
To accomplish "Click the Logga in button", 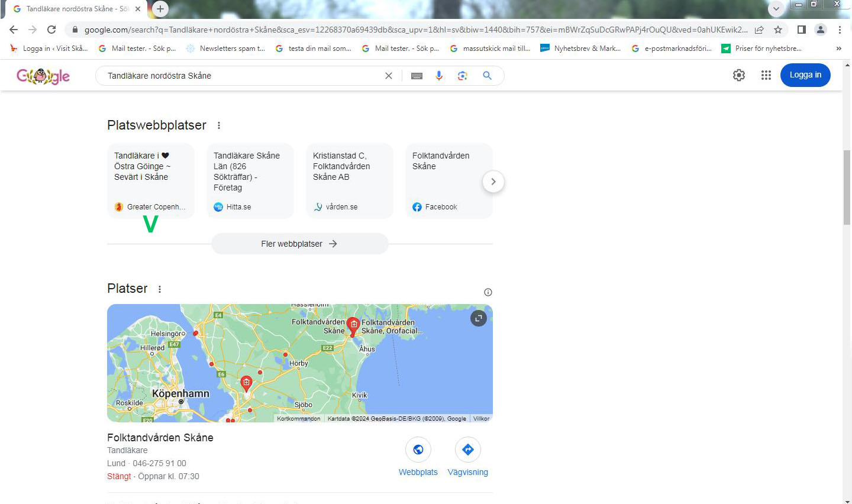I will click(x=805, y=75).
